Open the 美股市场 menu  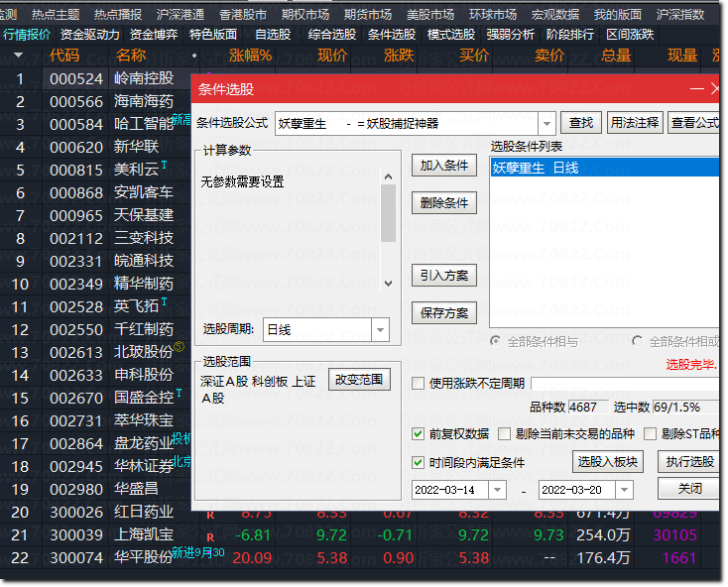coord(430,15)
